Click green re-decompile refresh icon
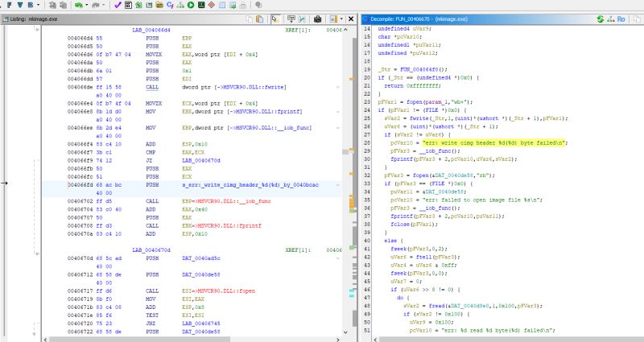The image size is (644, 342). (601, 19)
